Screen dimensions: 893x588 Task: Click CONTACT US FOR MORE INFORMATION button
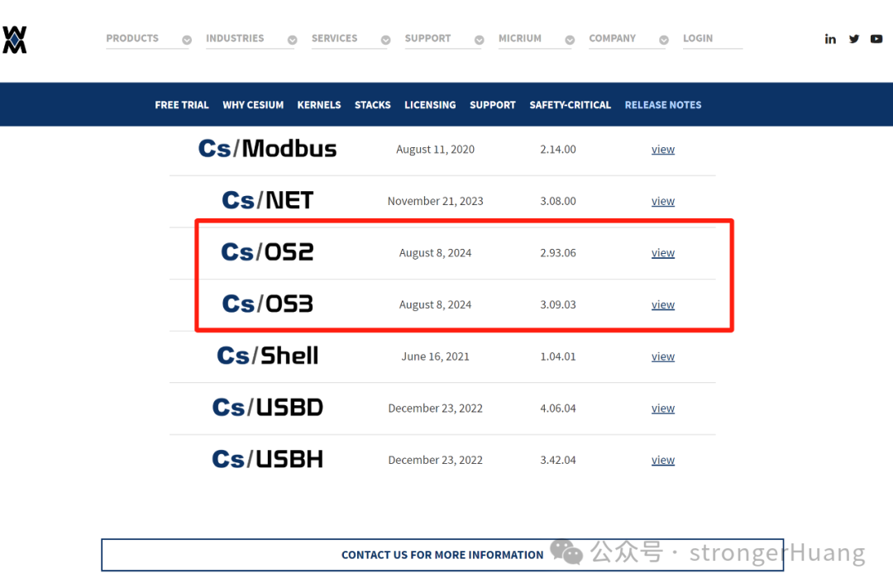[442, 555]
